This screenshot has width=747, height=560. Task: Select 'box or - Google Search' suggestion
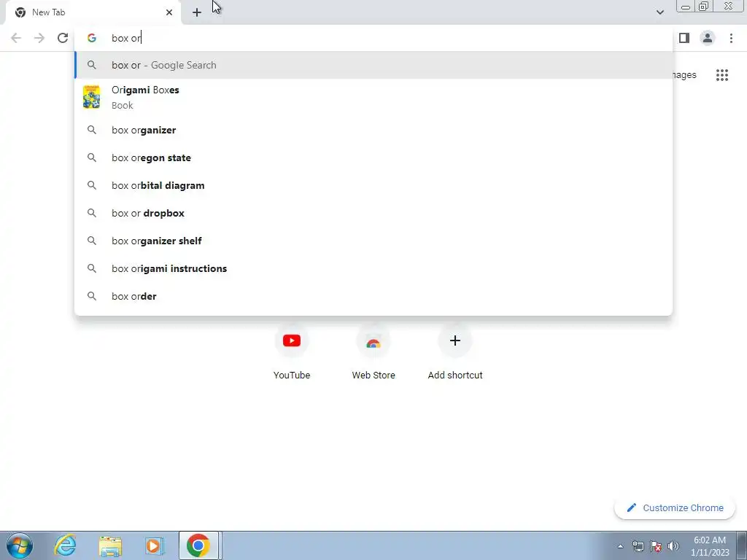373,65
